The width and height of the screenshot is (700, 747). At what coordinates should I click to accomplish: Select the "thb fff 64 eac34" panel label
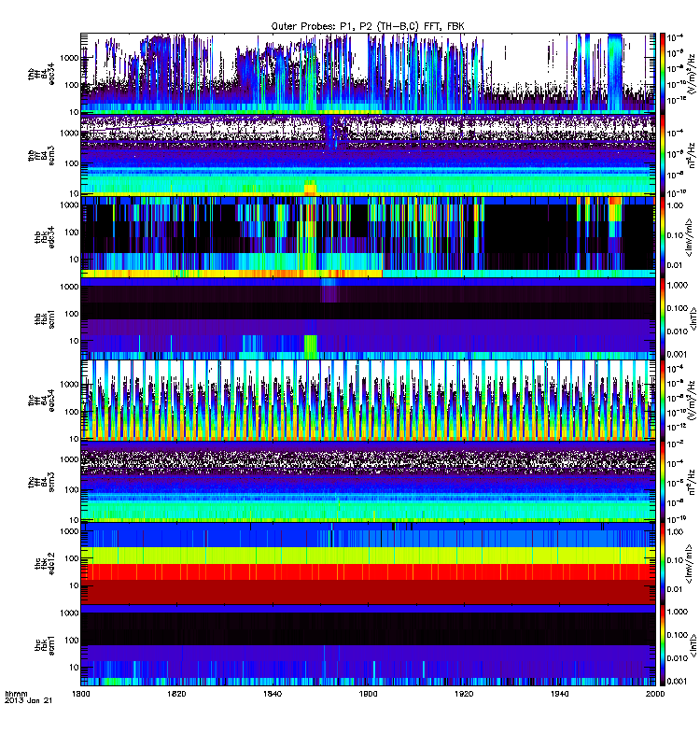(41, 74)
